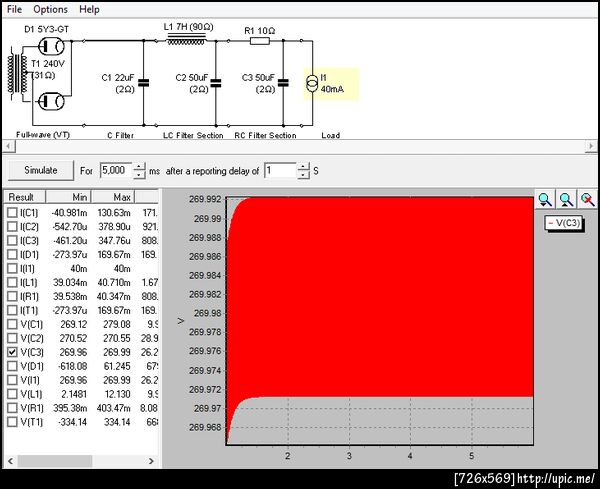Click the Full-wave (VT) label
600x489 pixels.
(x=42, y=135)
